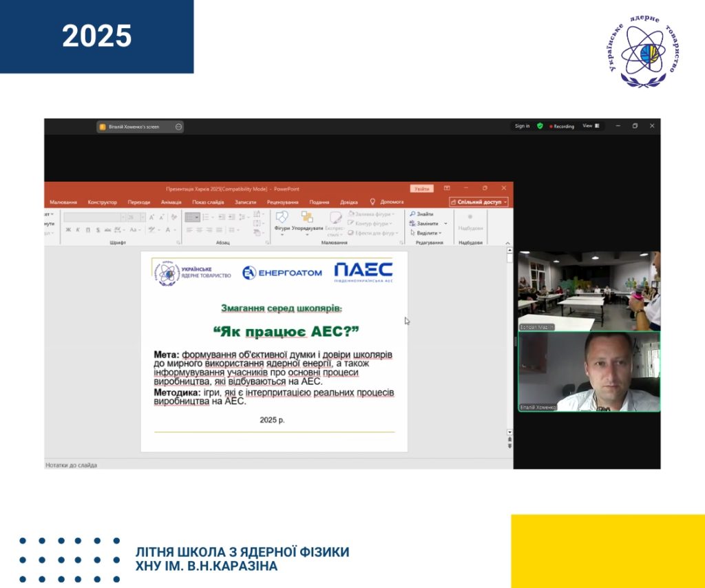Screen dimensions: 705x588
Task: Open the Показ слайдів tab
Action: [208, 202]
